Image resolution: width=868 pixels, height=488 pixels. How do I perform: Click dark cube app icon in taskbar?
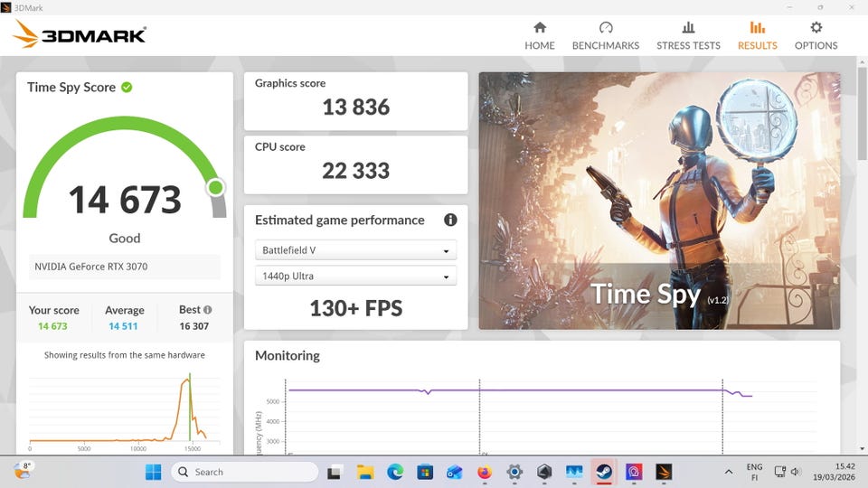coord(544,472)
